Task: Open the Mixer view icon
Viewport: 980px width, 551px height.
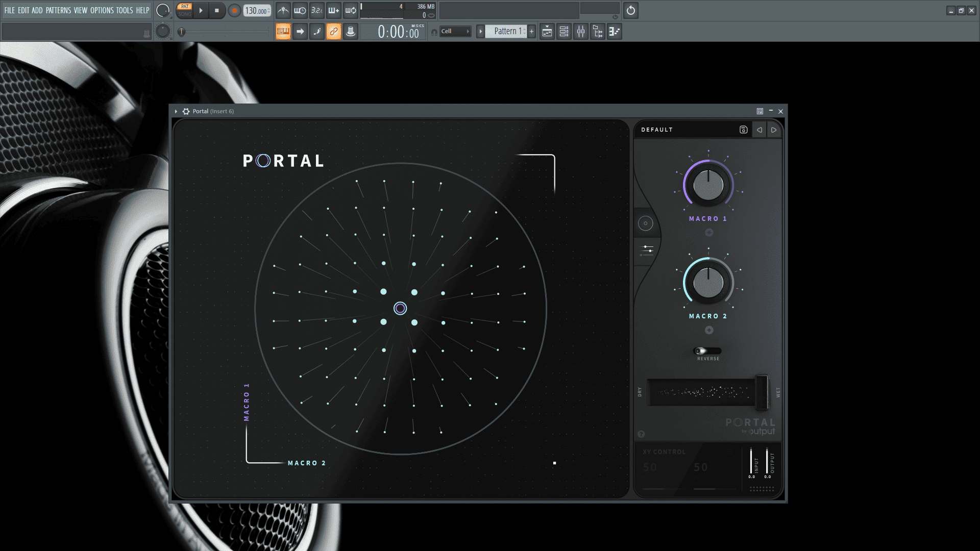Action: click(x=581, y=32)
